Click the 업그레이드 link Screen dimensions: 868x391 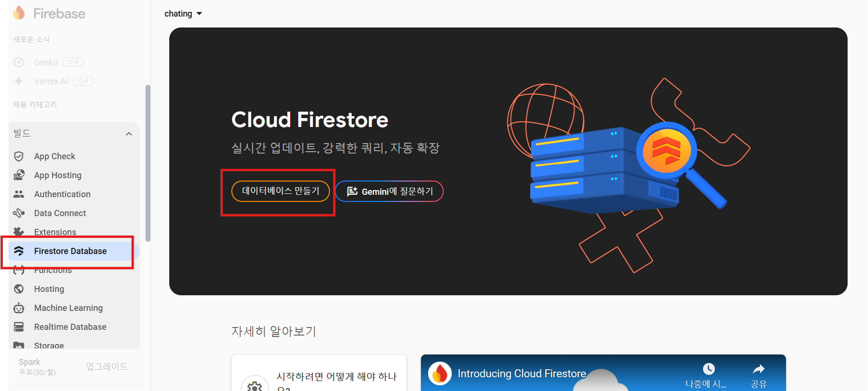click(x=107, y=366)
